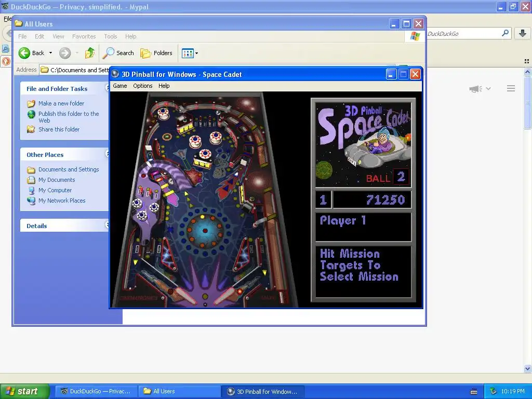Click the browser scrollbar up arrow
The width and height of the screenshot is (532, 399).
527,72
